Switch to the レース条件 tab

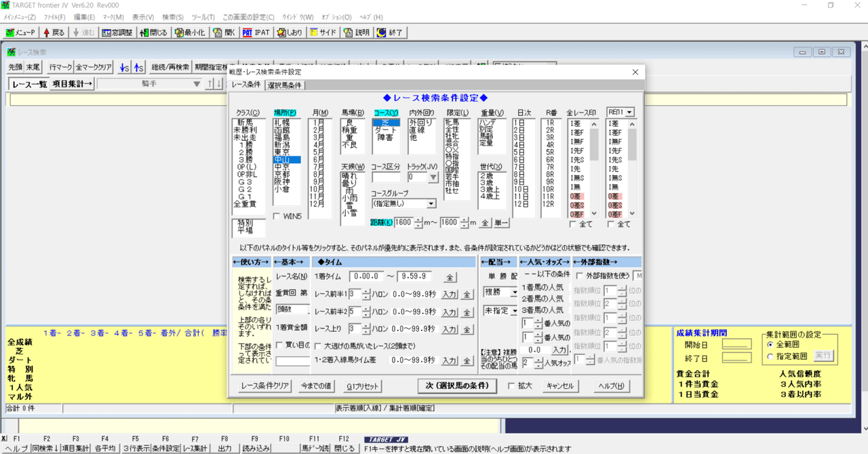point(245,85)
